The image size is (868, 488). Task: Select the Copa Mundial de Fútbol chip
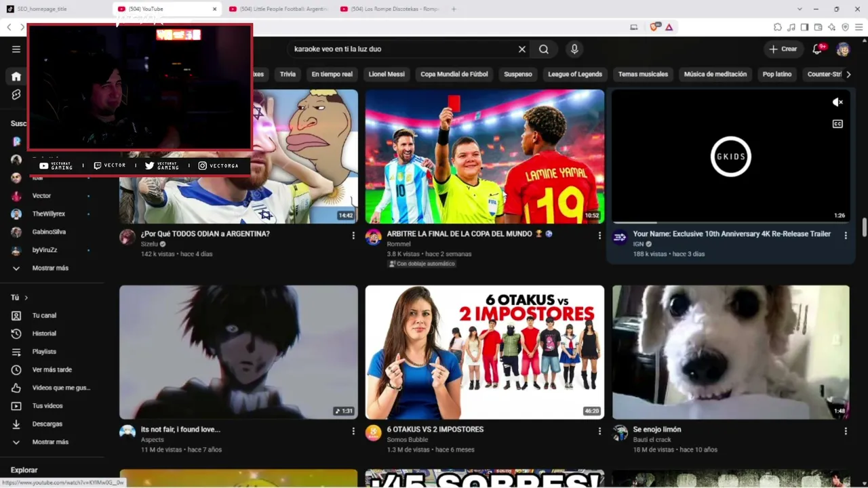[x=454, y=75]
